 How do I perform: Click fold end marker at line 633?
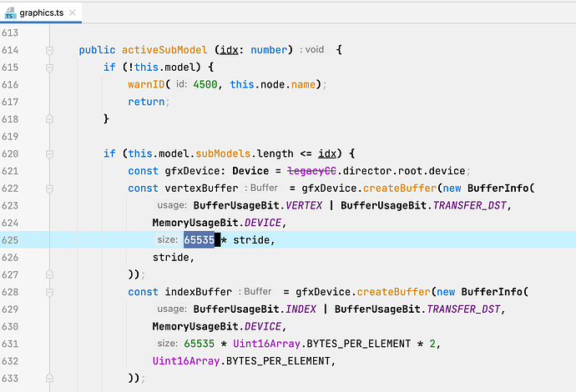pyautogui.click(x=49, y=378)
